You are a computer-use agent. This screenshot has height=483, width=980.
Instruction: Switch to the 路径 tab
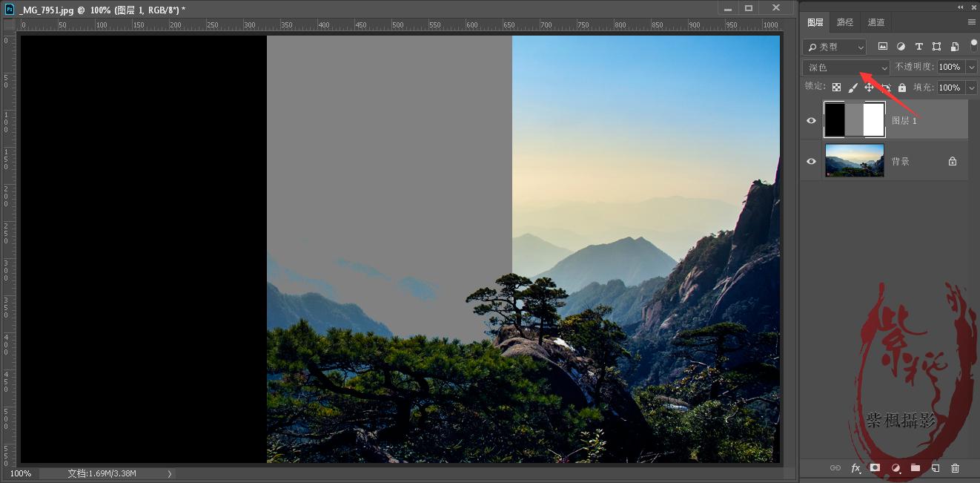click(845, 22)
